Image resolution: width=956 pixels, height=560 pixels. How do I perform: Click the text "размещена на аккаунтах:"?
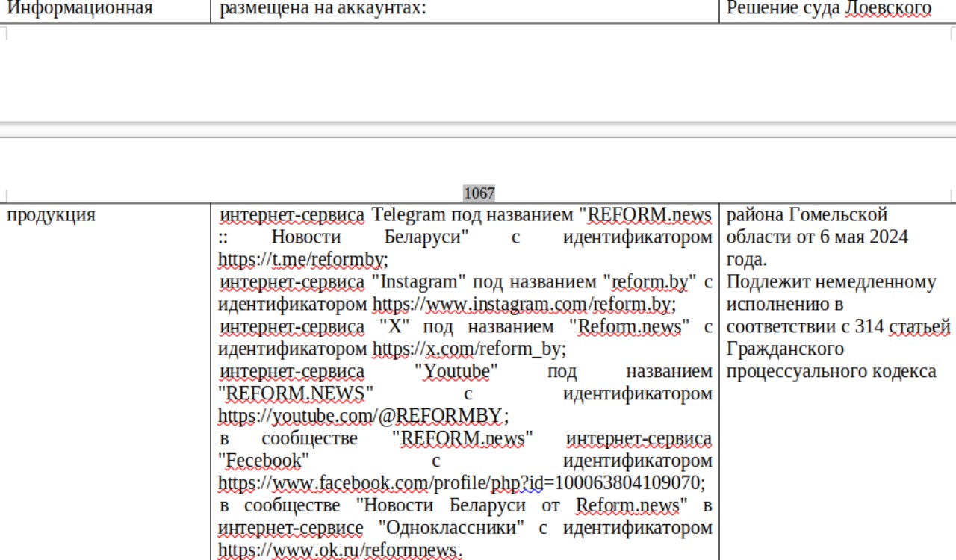coord(323,9)
